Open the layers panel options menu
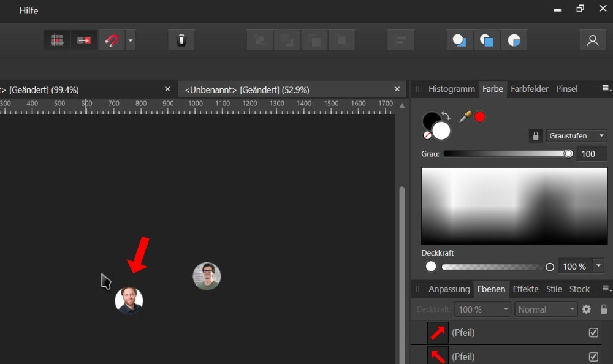The height and width of the screenshot is (364, 613). [606, 289]
